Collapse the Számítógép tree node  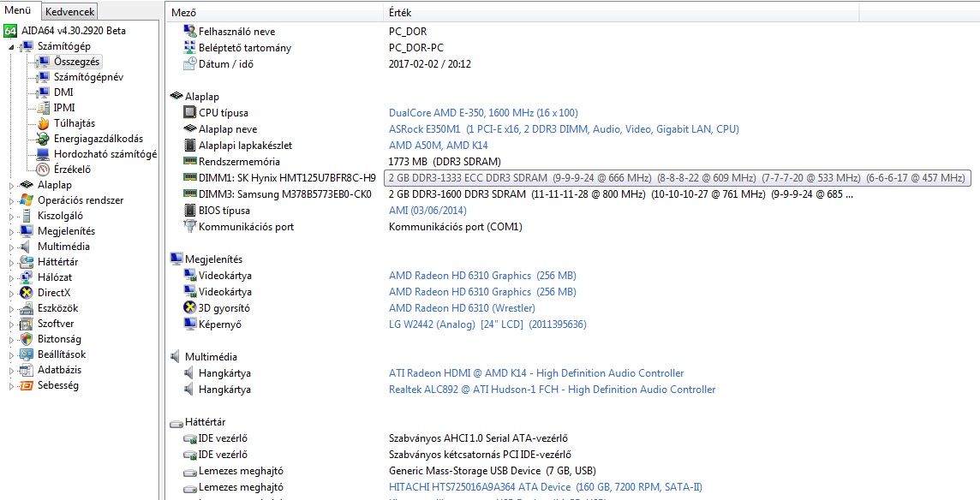tap(11, 47)
